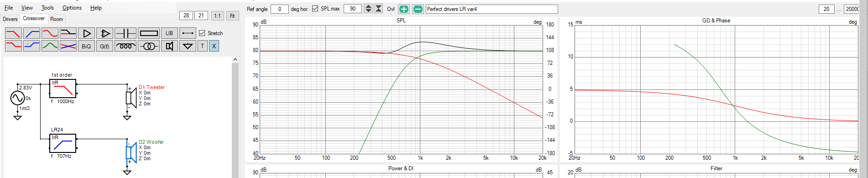Switch to the Drivers tab

point(10,19)
